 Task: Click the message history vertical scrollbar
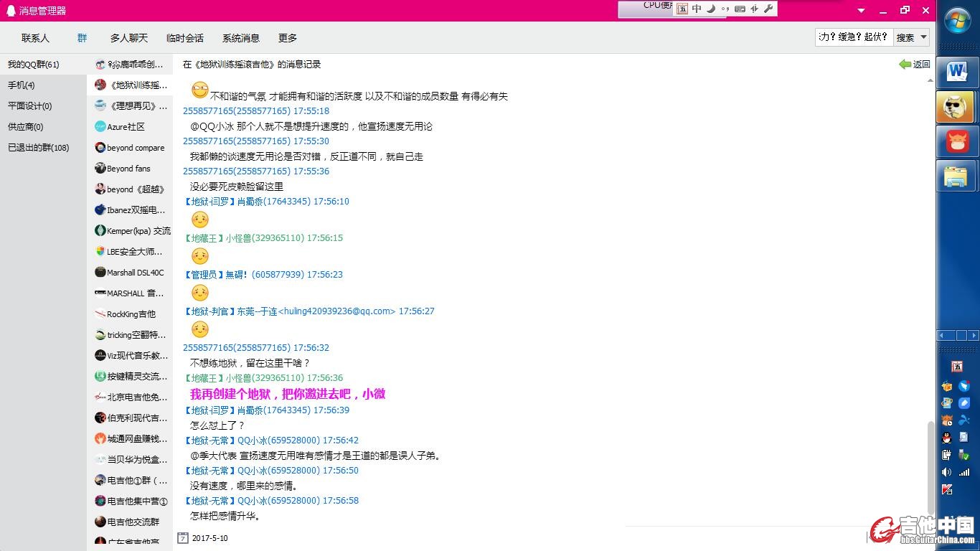pos(931,468)
